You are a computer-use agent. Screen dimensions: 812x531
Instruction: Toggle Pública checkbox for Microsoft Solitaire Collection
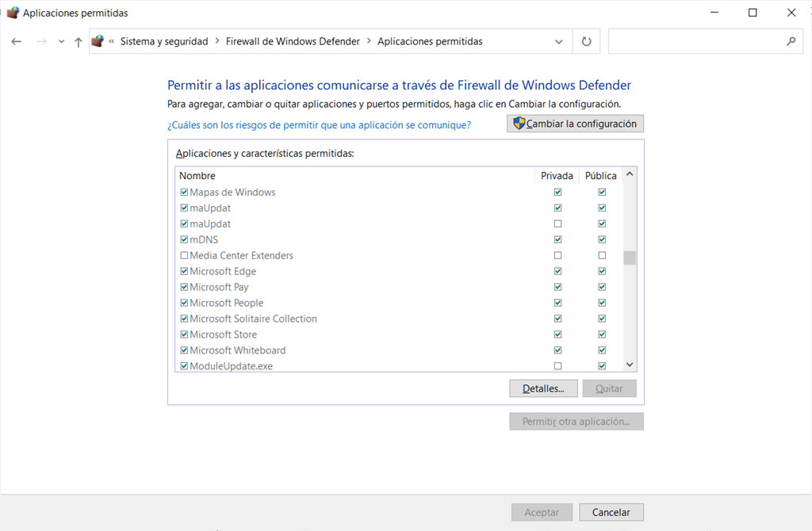click(602, 319)
